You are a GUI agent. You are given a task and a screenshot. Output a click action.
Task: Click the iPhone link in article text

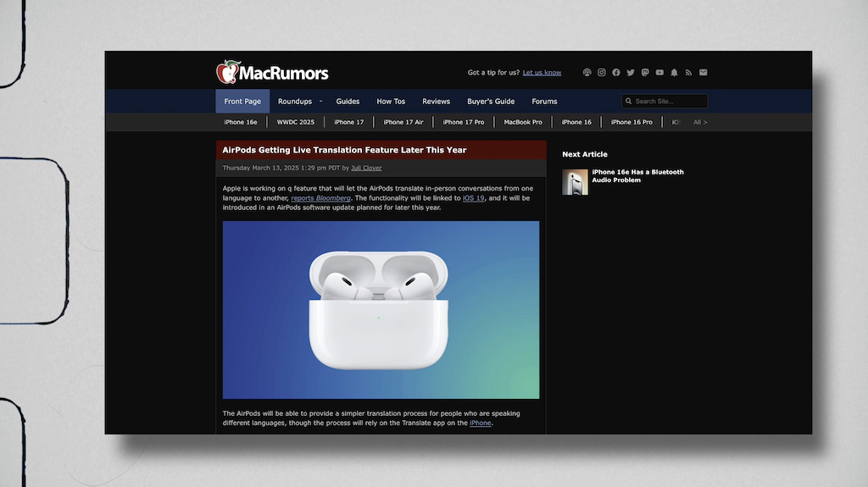(x=481, y=423)
